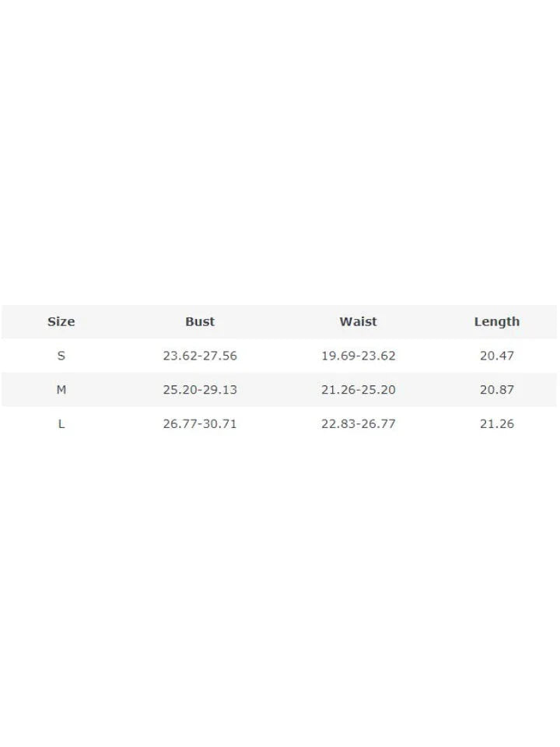Click the Bust column header
This screenshot has width=560, height=747.
[200, 321]
